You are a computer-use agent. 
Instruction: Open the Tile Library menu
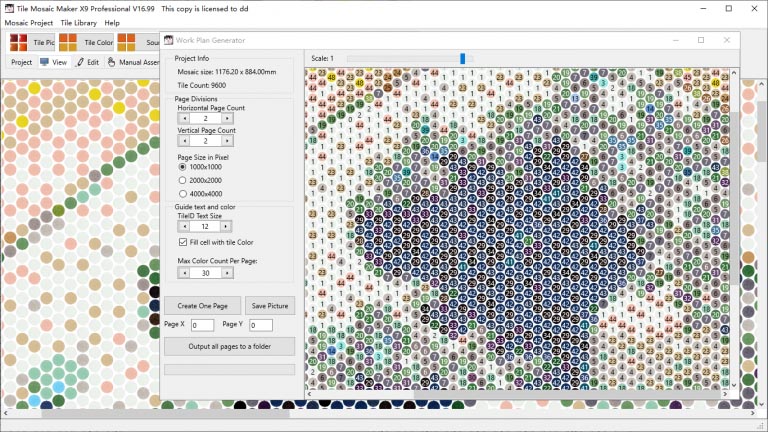point(78,23)
